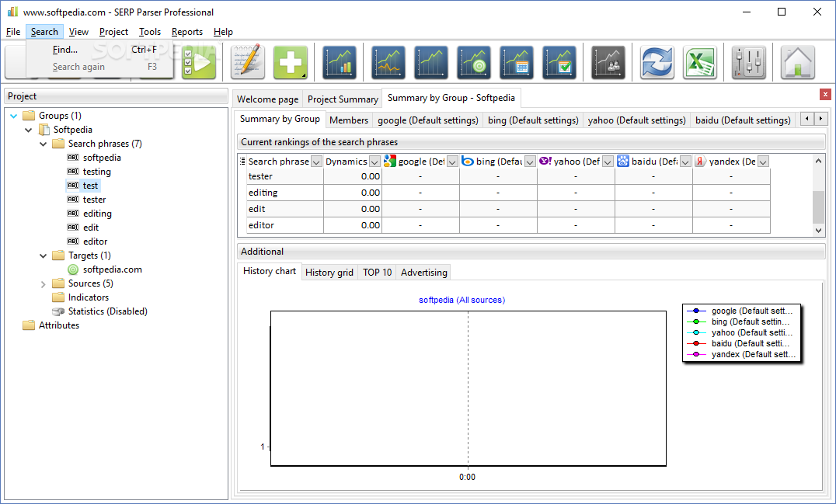Click the ABC icon next to testing
The image size is (836, 504).
[x=73, y=172]
